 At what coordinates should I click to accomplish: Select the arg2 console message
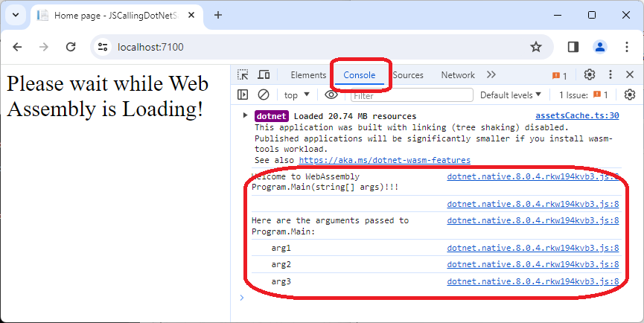[281, 264]
